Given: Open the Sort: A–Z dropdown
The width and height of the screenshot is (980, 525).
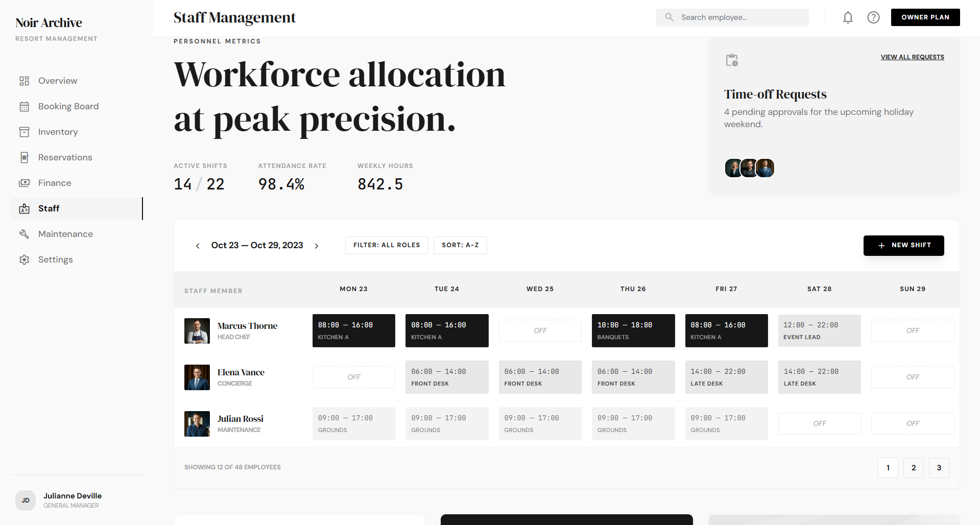Looking at the screenshot, I should (x=460, y=245).
